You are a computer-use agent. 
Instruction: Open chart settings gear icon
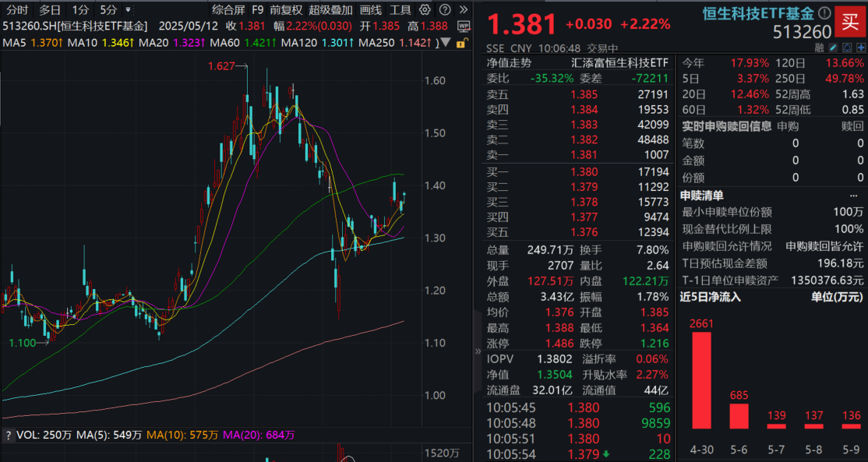[424, 10]
